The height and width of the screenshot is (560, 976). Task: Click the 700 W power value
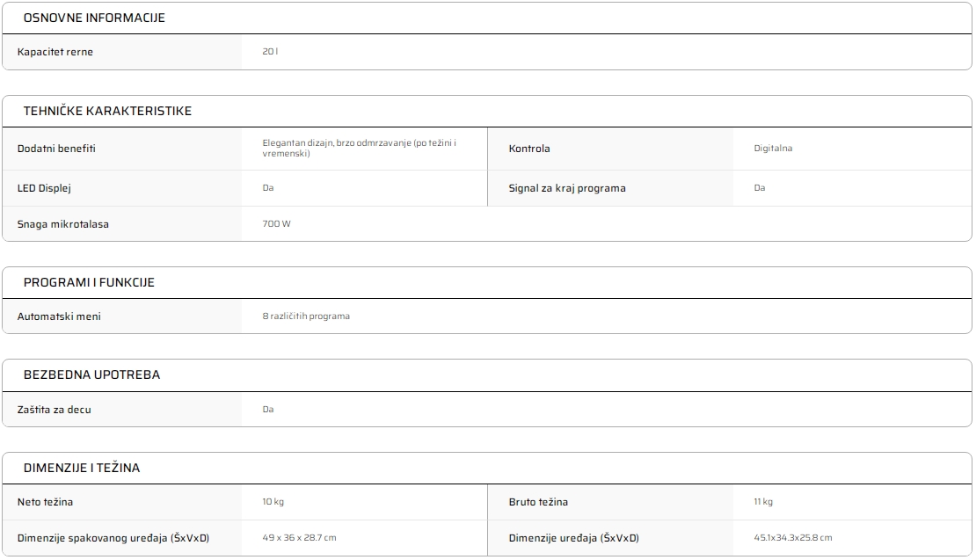pos(276,224)
